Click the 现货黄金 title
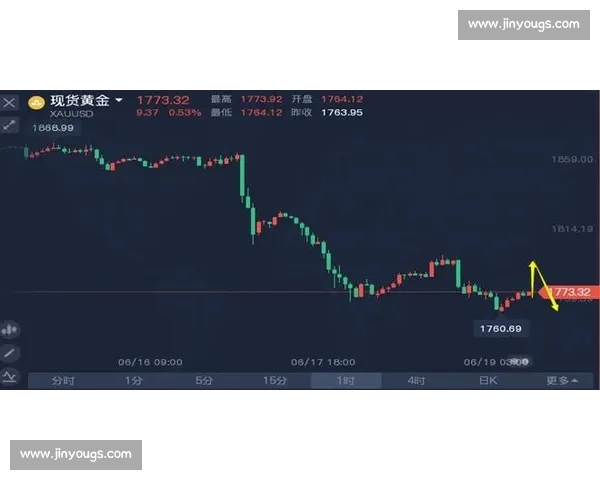The height and width of the screenshot is (480, 600). tap(80, 101)
